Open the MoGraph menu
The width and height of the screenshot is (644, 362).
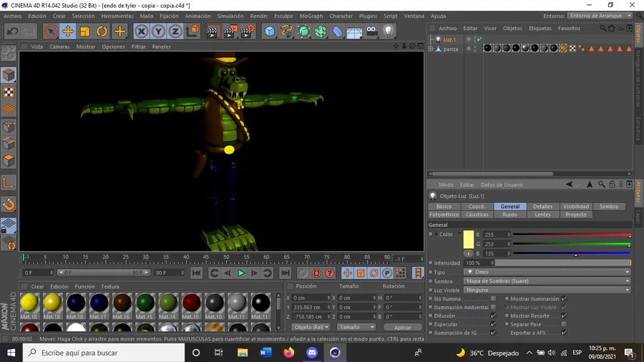coord(311,16)
